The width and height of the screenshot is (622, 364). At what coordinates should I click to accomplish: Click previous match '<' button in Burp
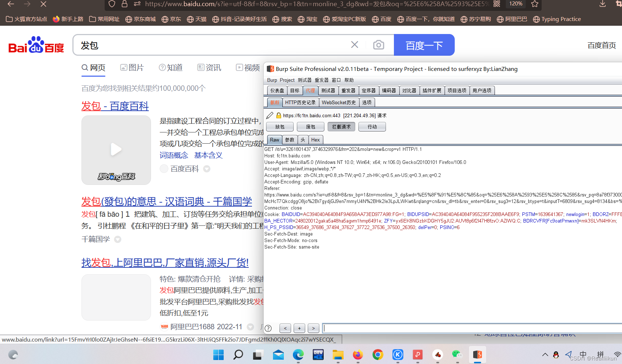pos(285,328)
